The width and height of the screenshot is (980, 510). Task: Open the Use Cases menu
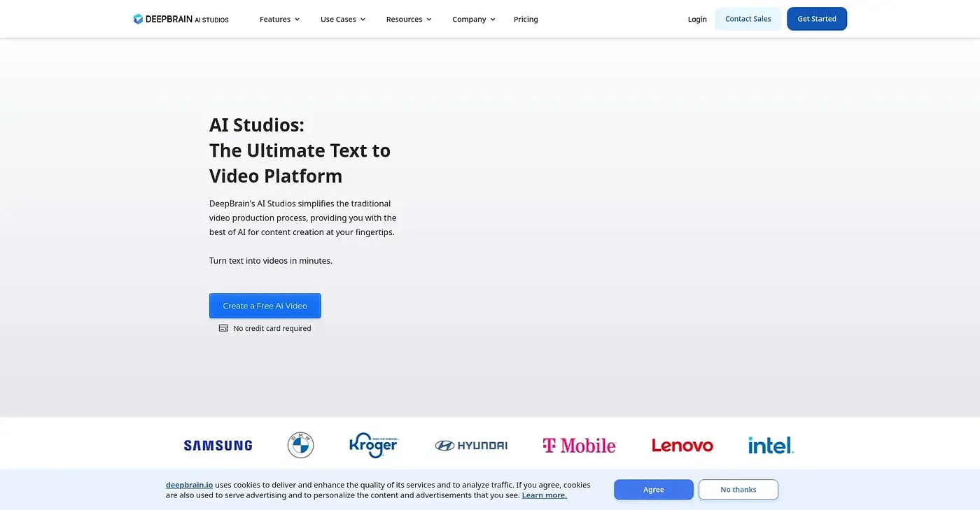pyautogui.click(x=343, y=19)
